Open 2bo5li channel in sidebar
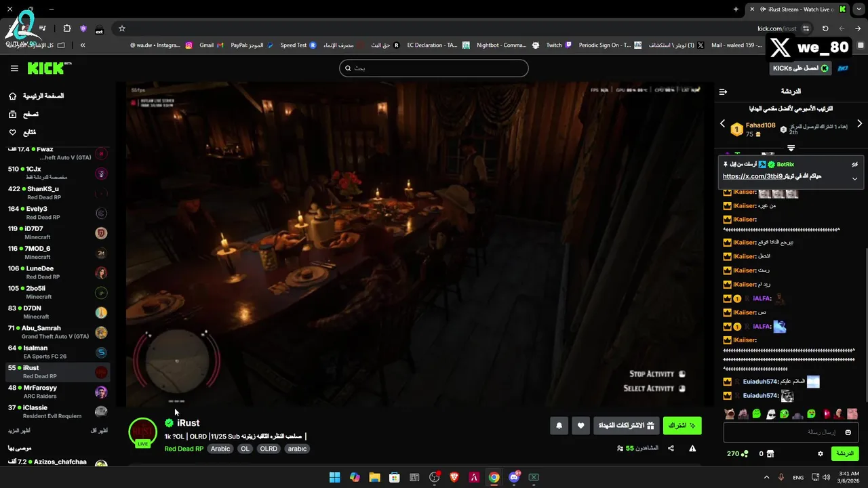The width and height of the screenshot is (868, 488). click(58, 292)
